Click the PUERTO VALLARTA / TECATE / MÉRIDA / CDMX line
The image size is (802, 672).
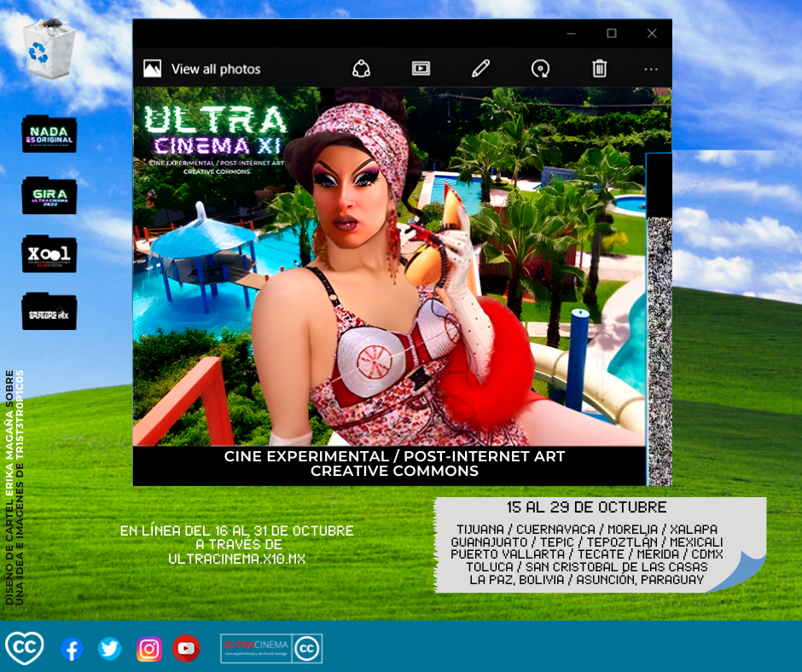pyautogui.click(x=587, y=554)
